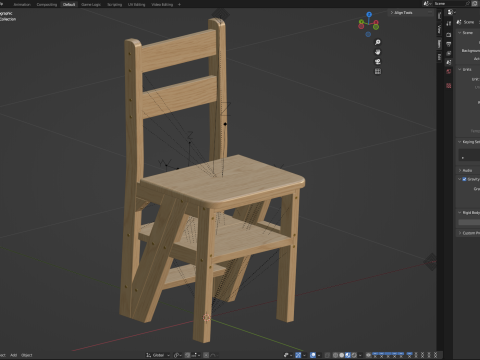Click the zoom magnifier viewport icon
Viewport: 480px width, 360px height.
[x=378, y=42]
